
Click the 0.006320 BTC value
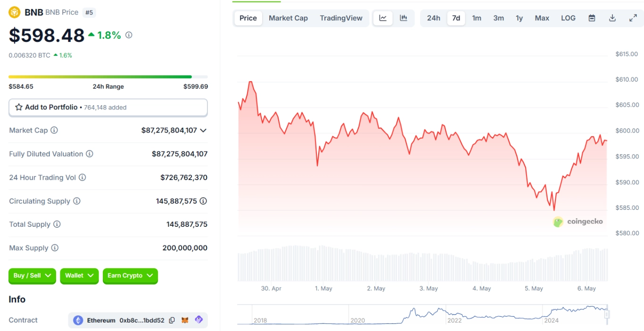pos(29,55)
